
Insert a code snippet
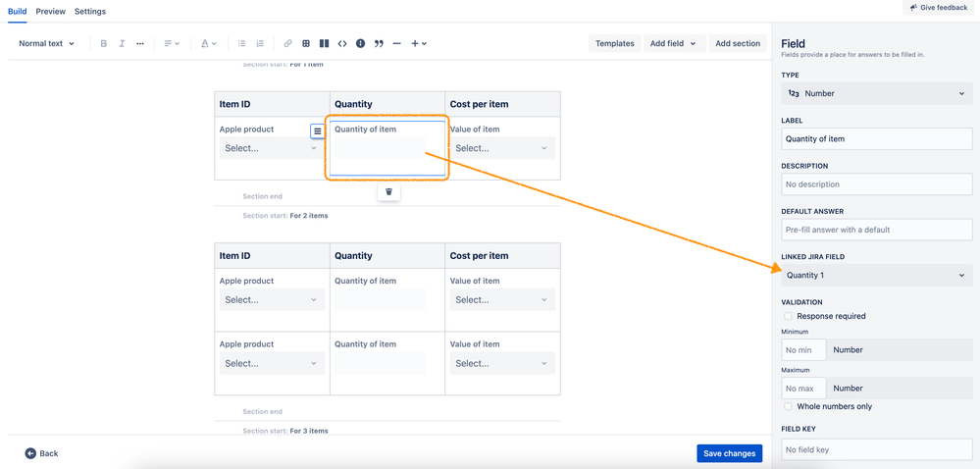coord(342,44)
